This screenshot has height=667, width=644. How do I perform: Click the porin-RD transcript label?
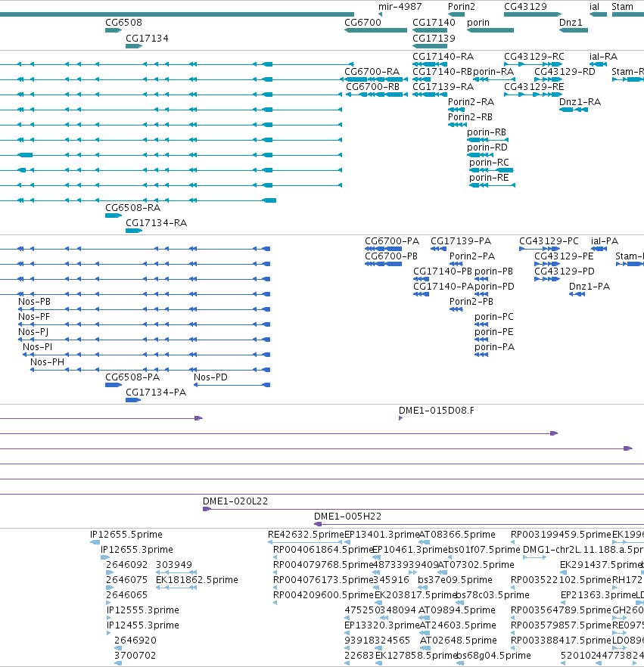point(487,147)
